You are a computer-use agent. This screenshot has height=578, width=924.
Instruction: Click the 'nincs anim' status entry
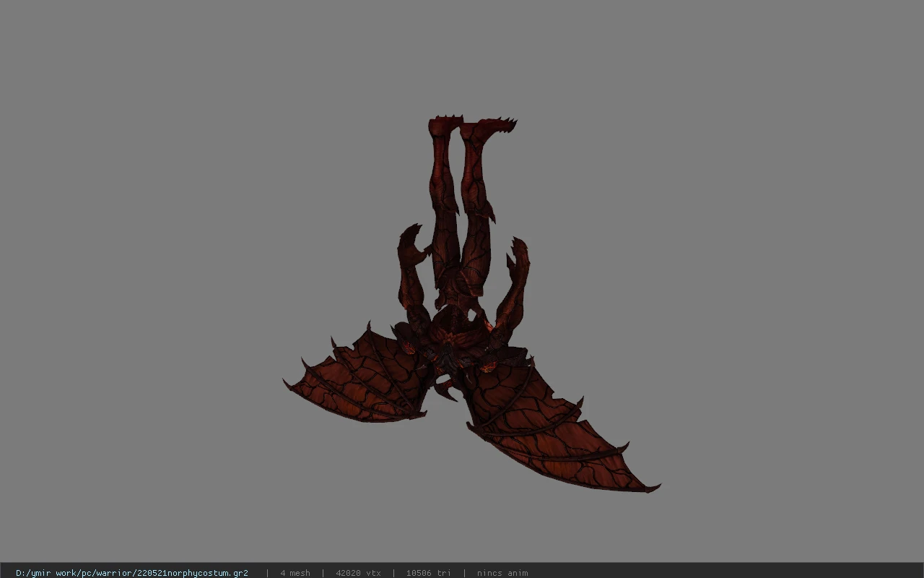[502, 573]
